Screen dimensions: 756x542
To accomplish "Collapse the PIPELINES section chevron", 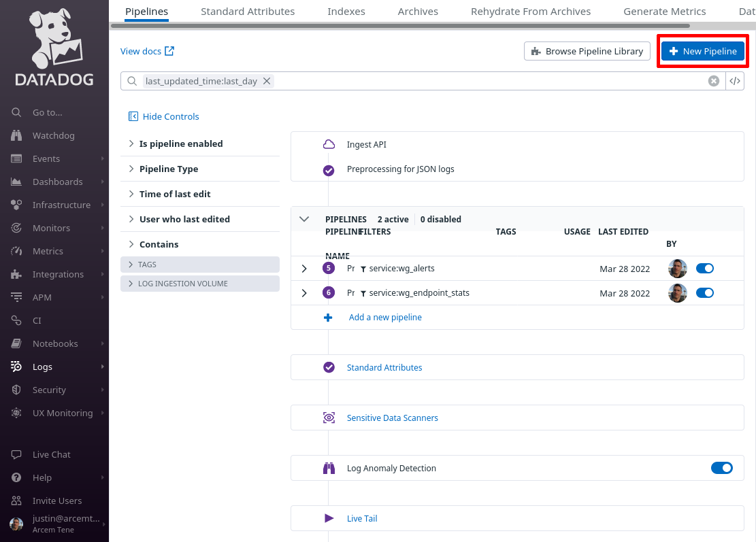I will point(304,219).
